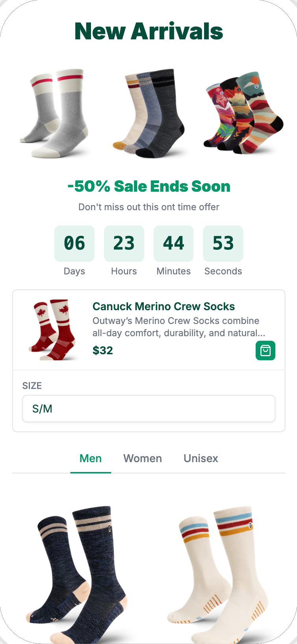The width and height of the screenshot is (297, 644).
Task: Open Canuck Merino Crew Socks title link
Action: (x=163, y=307)
